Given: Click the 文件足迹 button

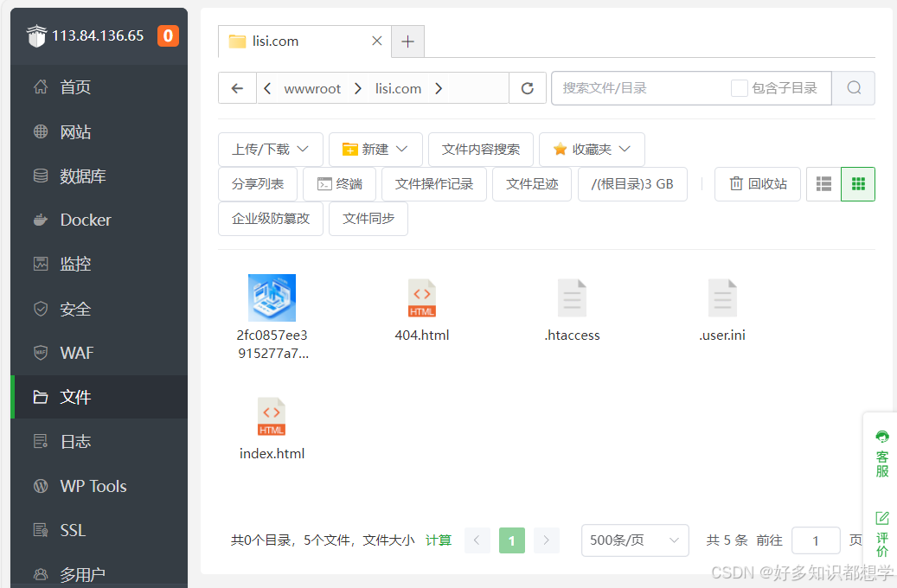Looking at the screenshot, I should click(532, 184).
